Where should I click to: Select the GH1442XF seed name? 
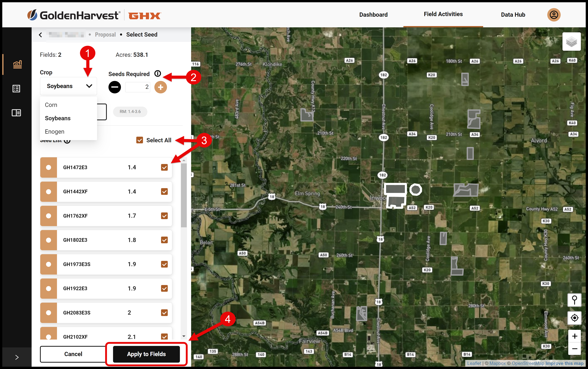point(75,192)
